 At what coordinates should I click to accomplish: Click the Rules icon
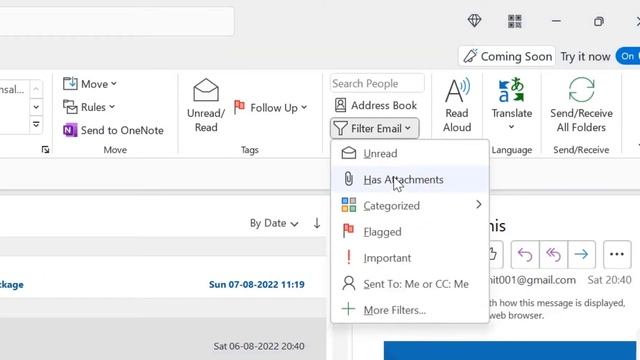click(x=70, y=107)
